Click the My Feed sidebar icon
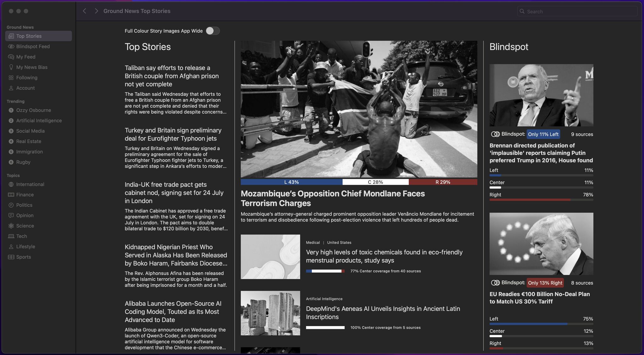Screen dimensions: 644x355 [11, 57]
